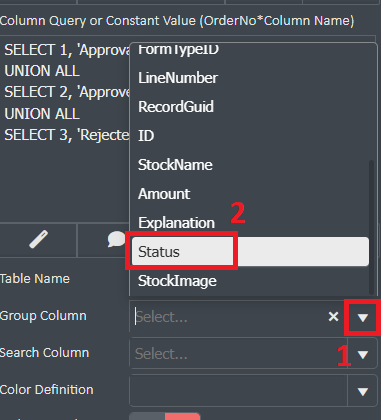The width and height of the screenshot is (382, 420).
Task: Select ID option from the list
Action: [x=250, y=136]
